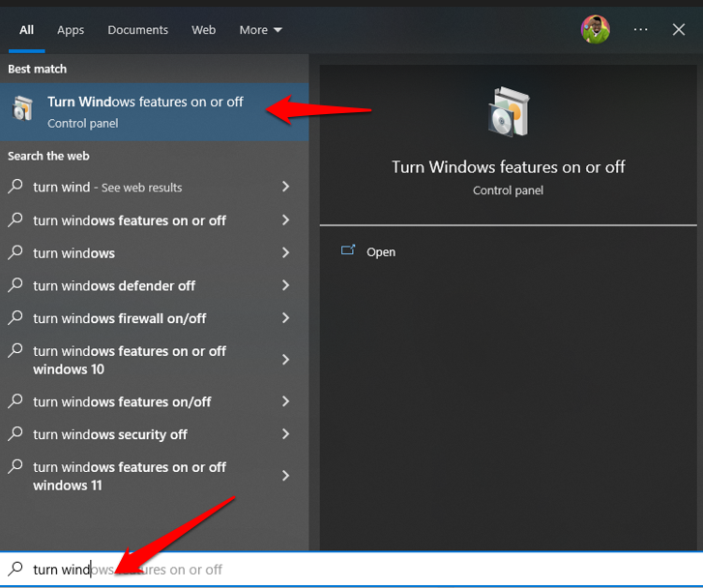Click magnifier beside 'turn windows security off'
Viewport: 703px width, 588px height.
[x=15, y=433]
